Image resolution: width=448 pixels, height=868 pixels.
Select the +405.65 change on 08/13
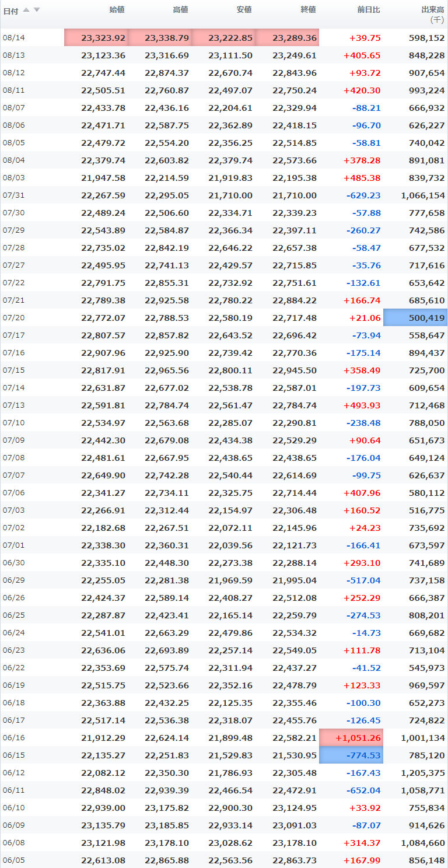point(362,55)
